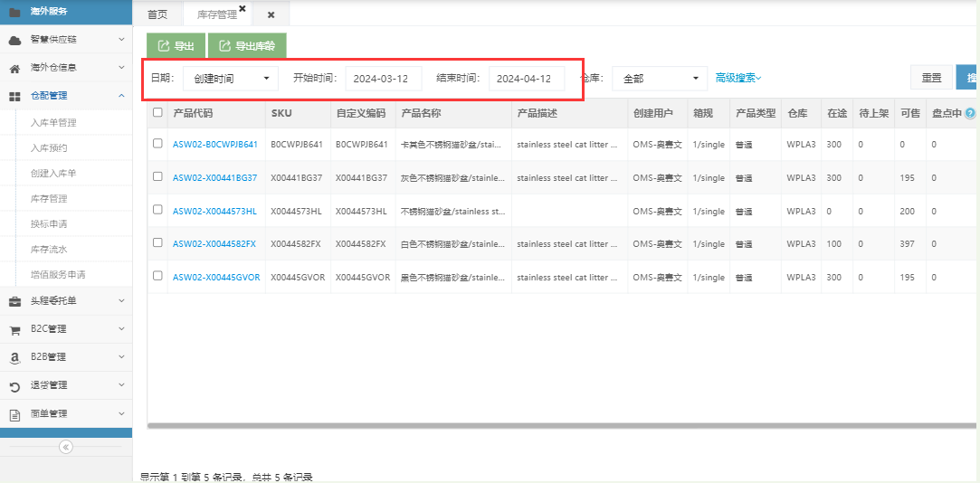This screenshot has height=483, width=980.
Task: Click the standalone X tab close icon
Action: [271, 15]
